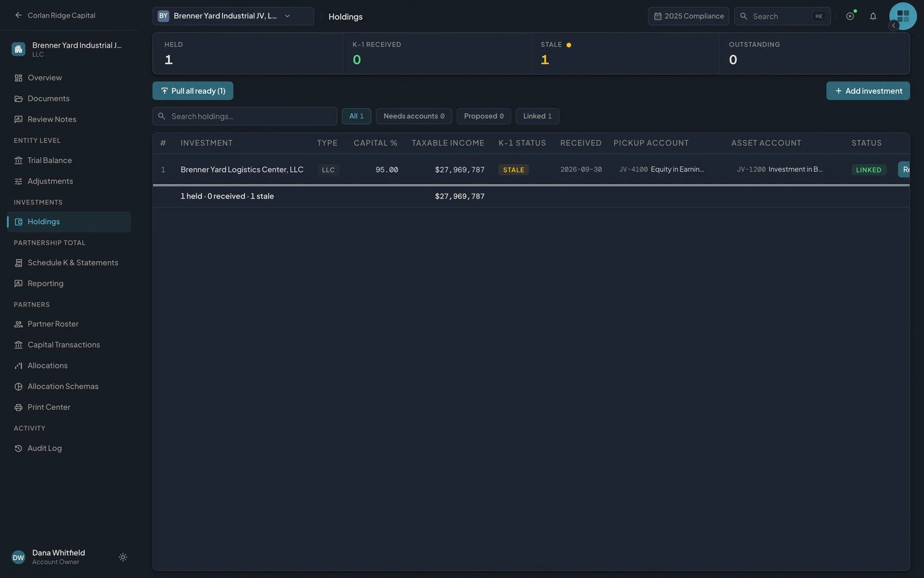Open Partner Roster
924x578 pixels.
(69, 324)
